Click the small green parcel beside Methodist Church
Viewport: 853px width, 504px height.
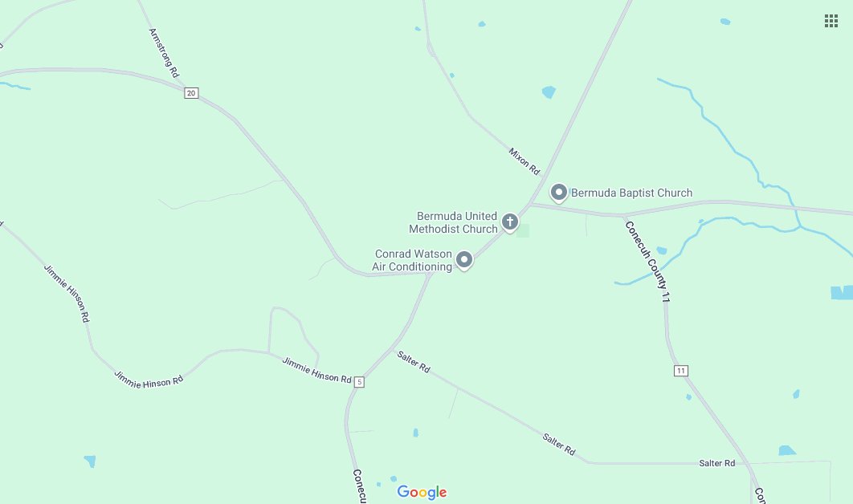click(x=523, y=230)
